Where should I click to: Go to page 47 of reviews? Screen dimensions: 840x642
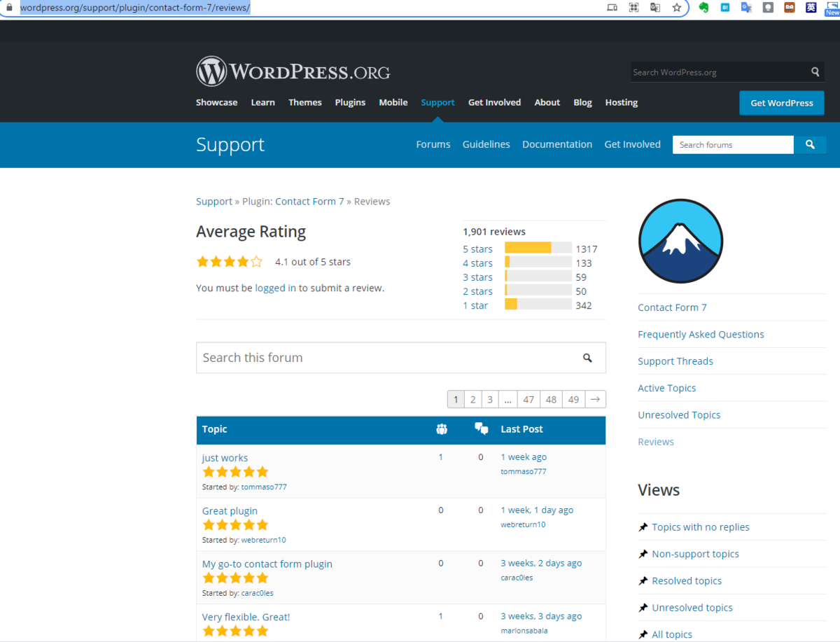(528, 399)
